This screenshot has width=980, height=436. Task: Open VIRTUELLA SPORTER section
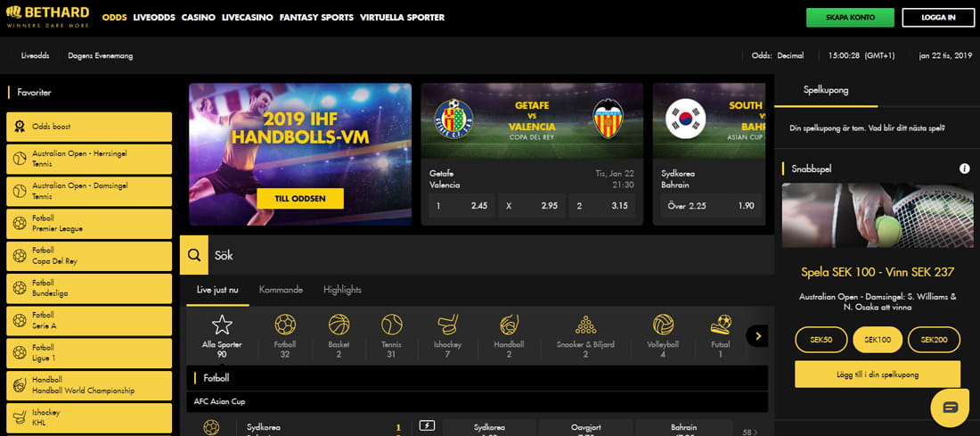403,18
